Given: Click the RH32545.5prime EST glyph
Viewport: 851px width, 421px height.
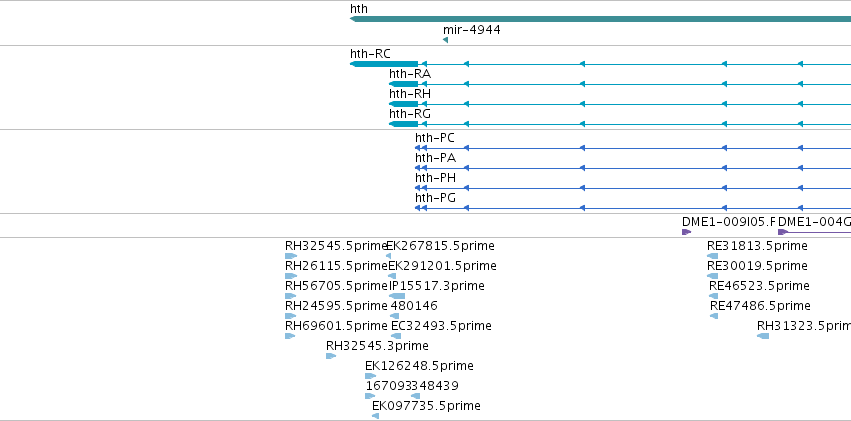Looking at the screenshot, I should pyautogui.click(x=291, y=256).
